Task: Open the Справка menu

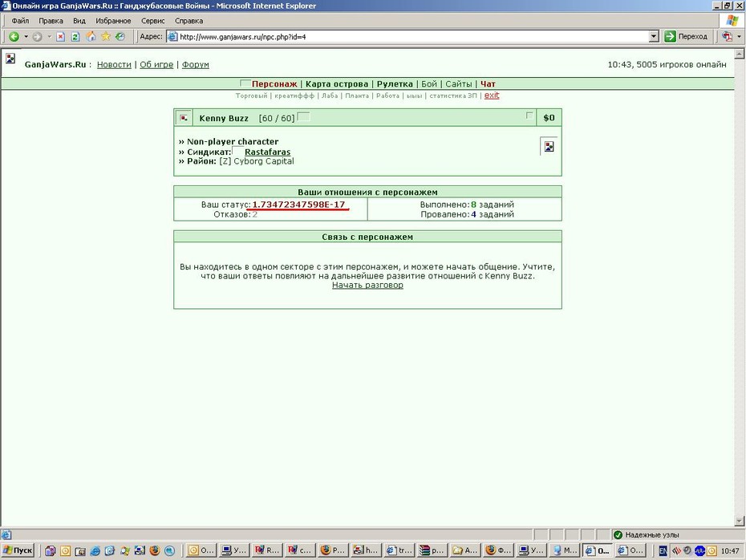Action: tap(189, 21)
